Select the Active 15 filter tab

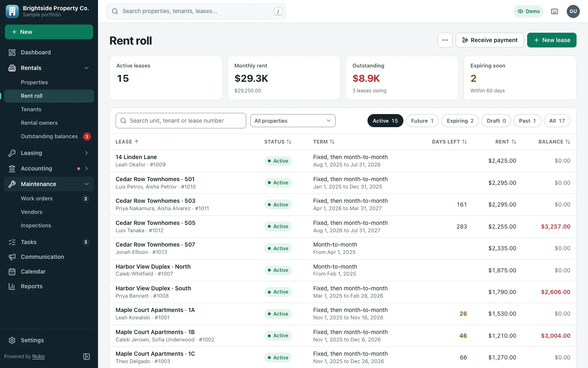[385, 121]
